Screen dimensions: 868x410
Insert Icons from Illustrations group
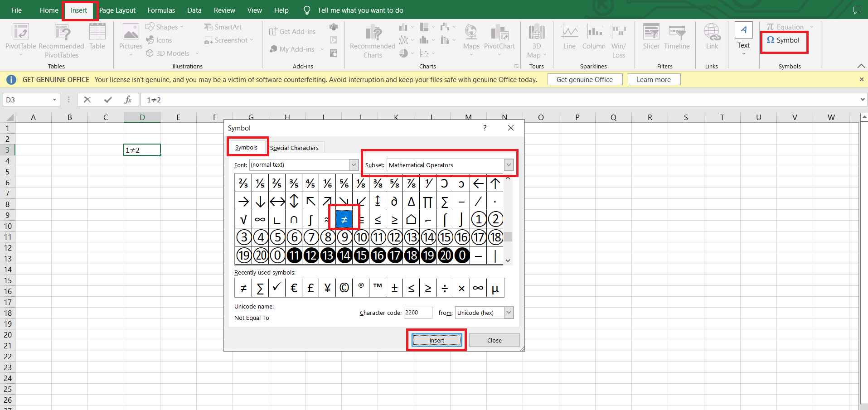(159, 40)
